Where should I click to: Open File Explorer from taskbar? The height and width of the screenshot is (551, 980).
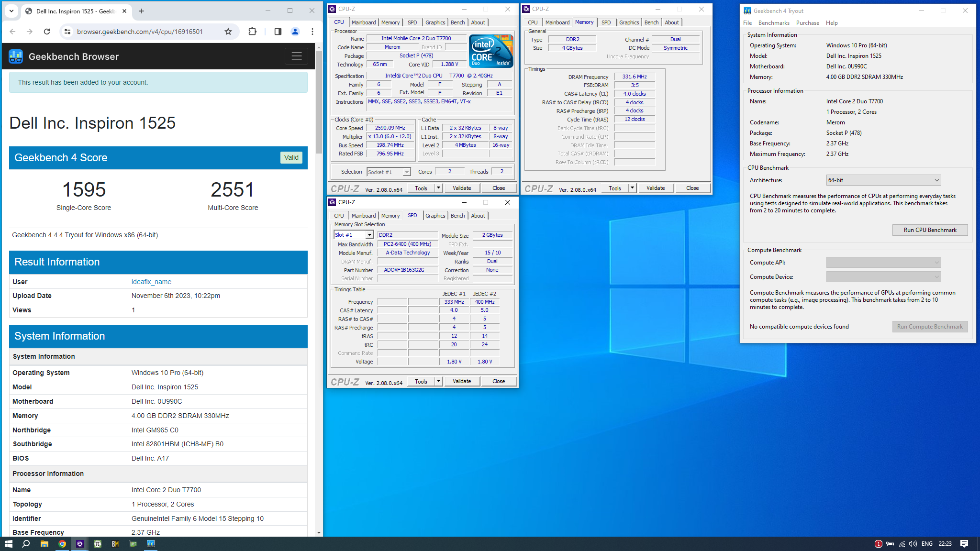click(45, 544)
